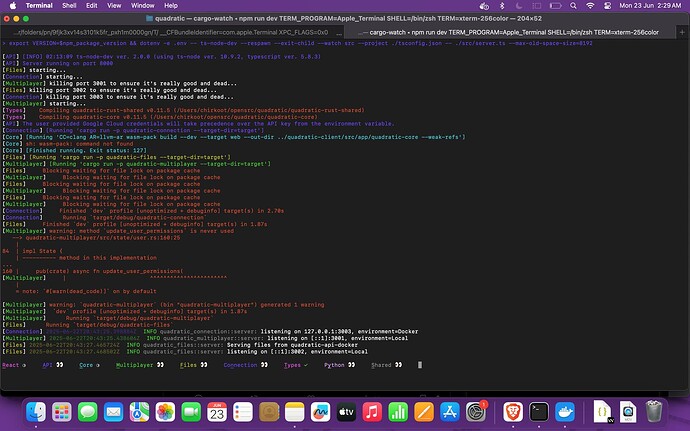Open Finder from the Dock

[36, 413]
